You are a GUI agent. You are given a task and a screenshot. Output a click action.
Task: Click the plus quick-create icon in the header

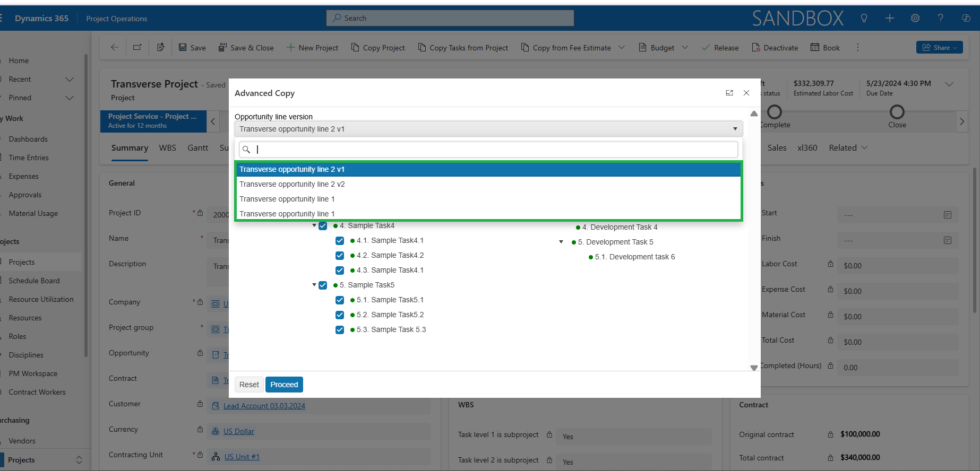click(x=890, y=18)
